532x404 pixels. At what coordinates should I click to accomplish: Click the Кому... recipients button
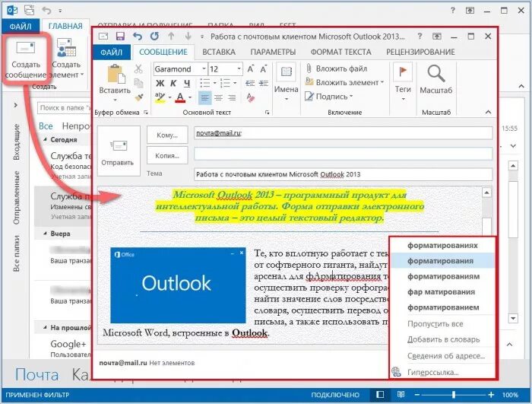click(x=167, y=135)
